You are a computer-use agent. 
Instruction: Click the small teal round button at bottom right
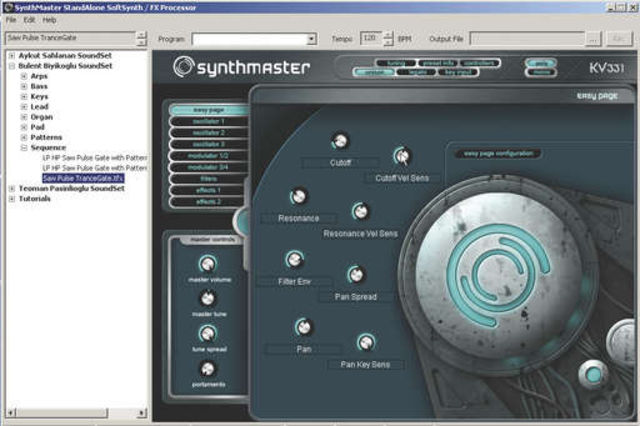tap(593, 374)
